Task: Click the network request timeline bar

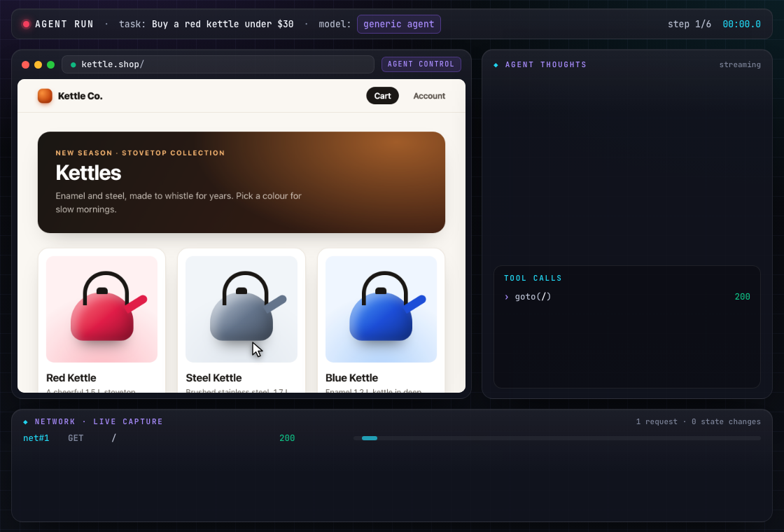Action: tap(557, 438)
